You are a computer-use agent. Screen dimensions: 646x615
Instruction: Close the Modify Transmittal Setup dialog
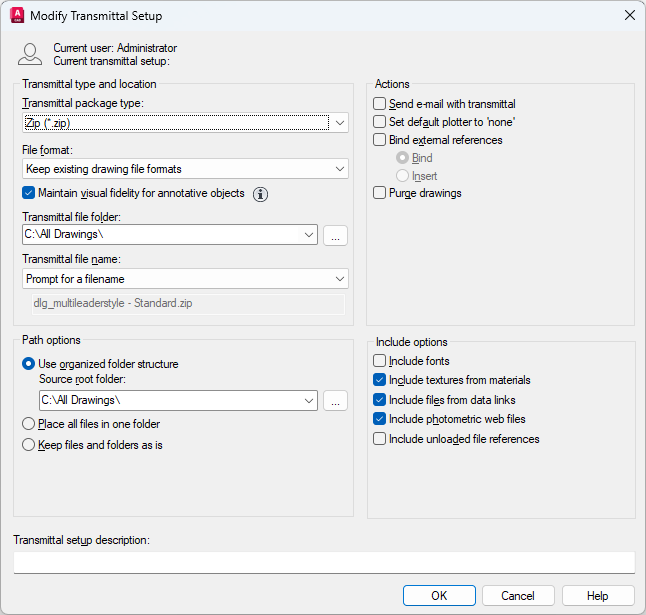coord(629,16)
